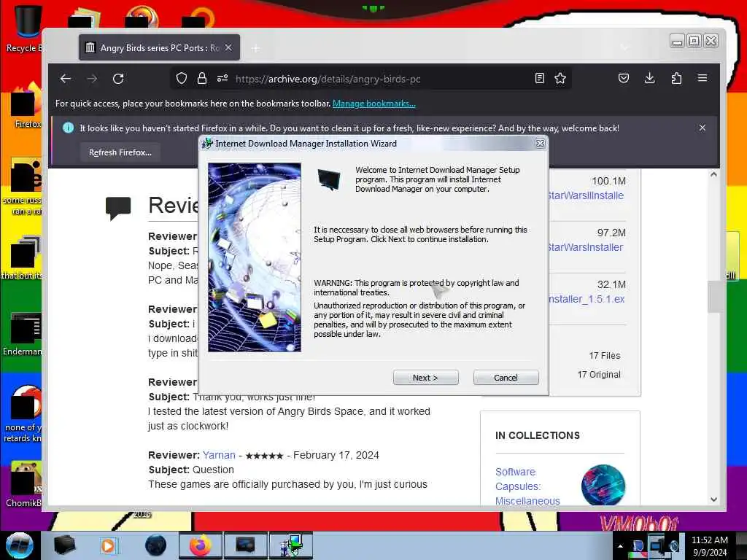This screenshot has height=560, width=747.
Task: Click the volume speaker tray icon
Action: click(x=674, y=545)
